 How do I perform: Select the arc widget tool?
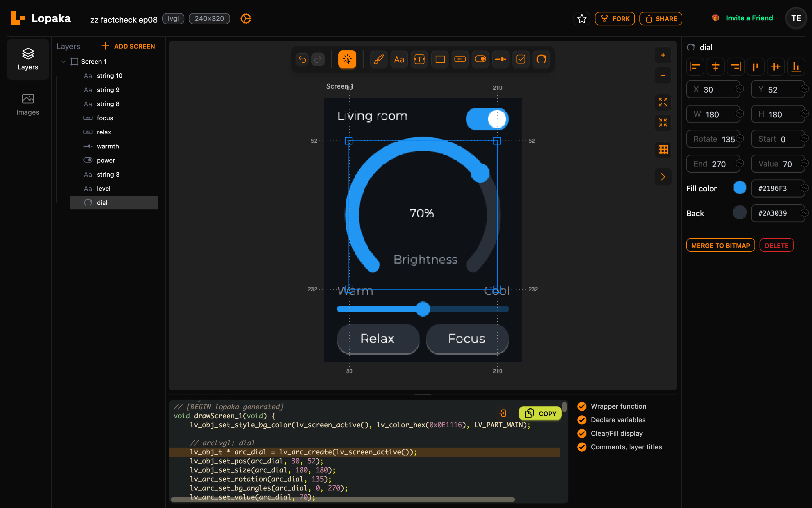541,60
